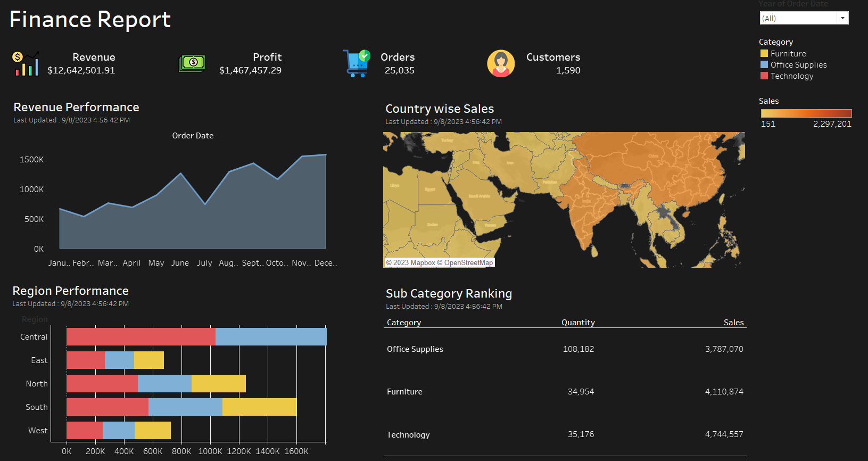Image resolution: width=868 pixels, height=461 pixels.
Task: Click the OpenStreetMap attribution link
Action: click(x=465, y=262)
